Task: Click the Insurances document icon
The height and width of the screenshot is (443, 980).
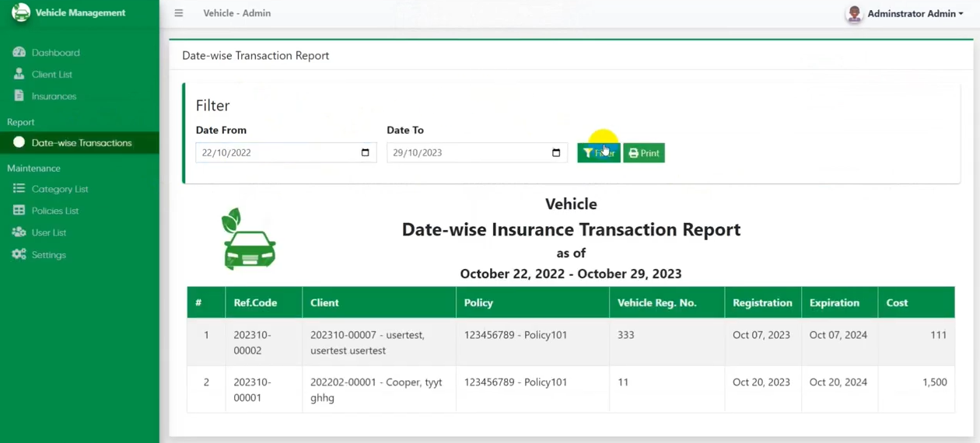Action: pos(19,96)
